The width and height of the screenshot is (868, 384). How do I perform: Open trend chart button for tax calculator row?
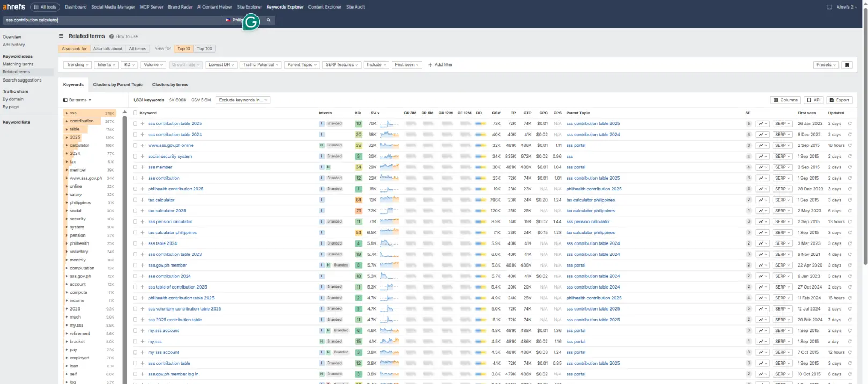tap(762, 200)
